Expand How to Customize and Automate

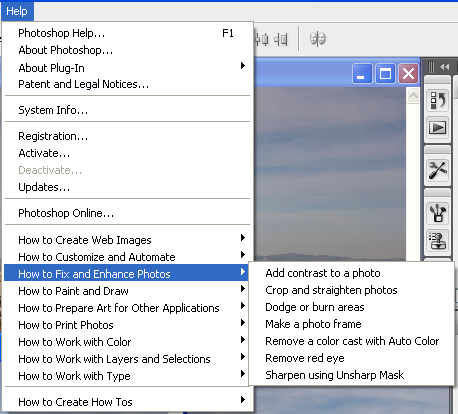tap(127, 257)
